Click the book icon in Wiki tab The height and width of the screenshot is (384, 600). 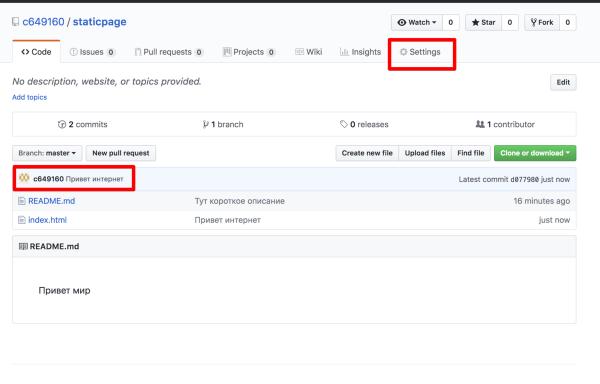click(x=299, y=52)
